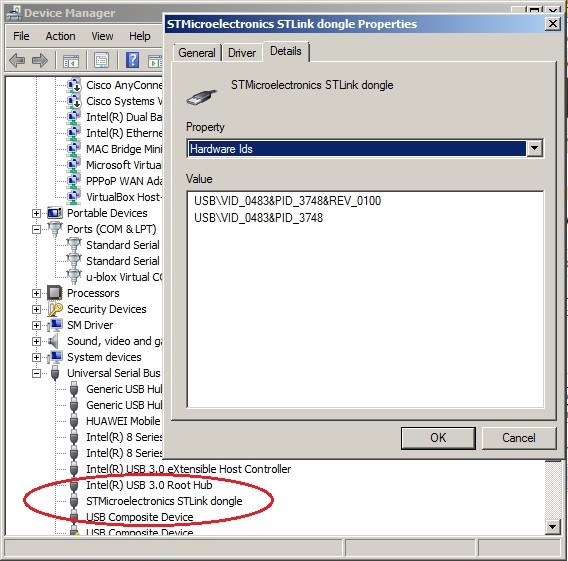The image size is (568, 561).
Task: Click the Cancel button
Action: [519, 438]
